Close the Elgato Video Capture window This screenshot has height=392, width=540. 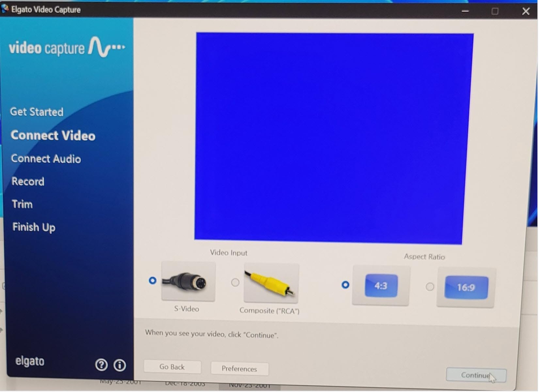pyautogui.click(x=526, y=11)
